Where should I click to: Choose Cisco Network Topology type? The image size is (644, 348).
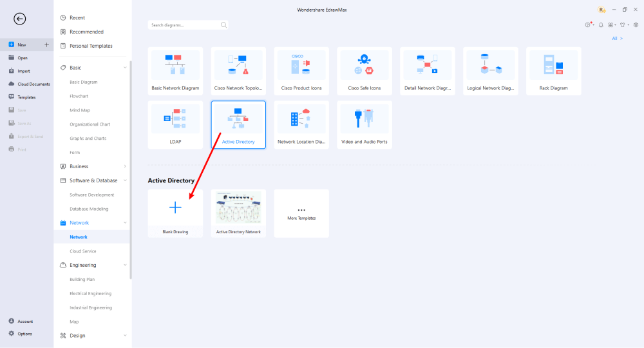[x=238, y=71]
